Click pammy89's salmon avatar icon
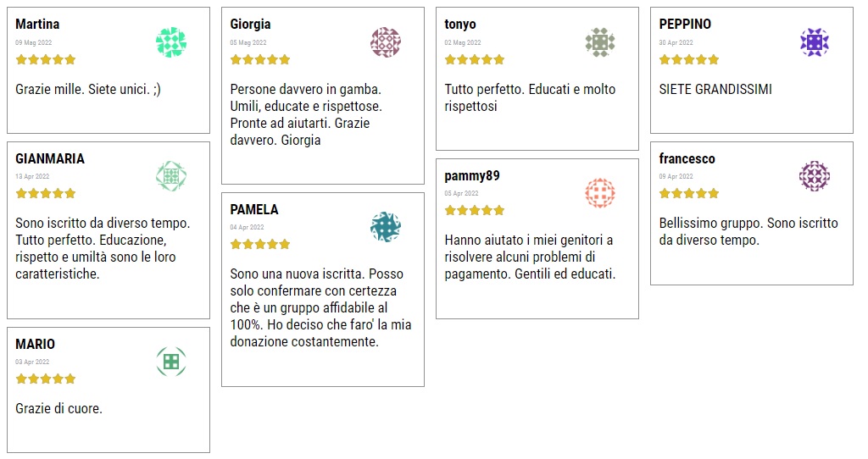868x459 pixels. tap(600, 193)
